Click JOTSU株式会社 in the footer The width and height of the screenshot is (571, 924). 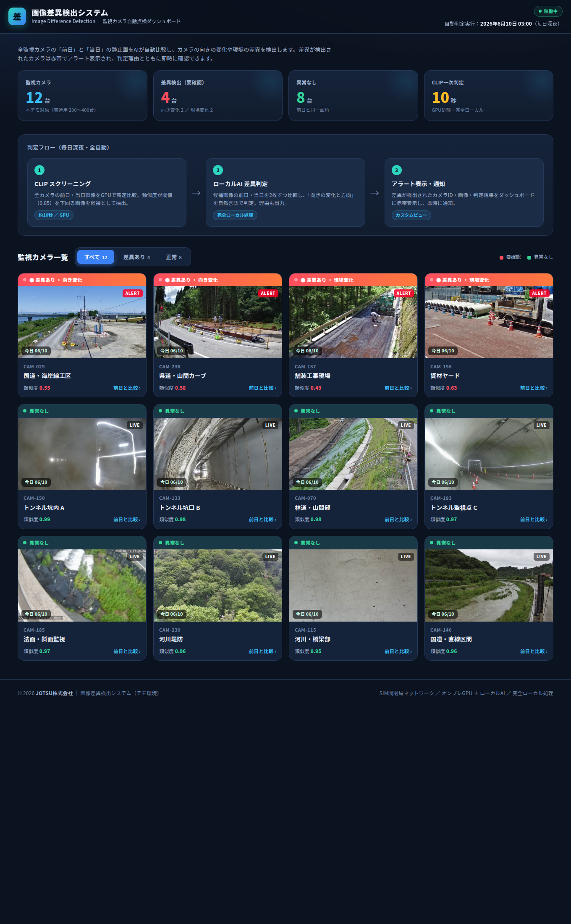(x=55, y=693)
